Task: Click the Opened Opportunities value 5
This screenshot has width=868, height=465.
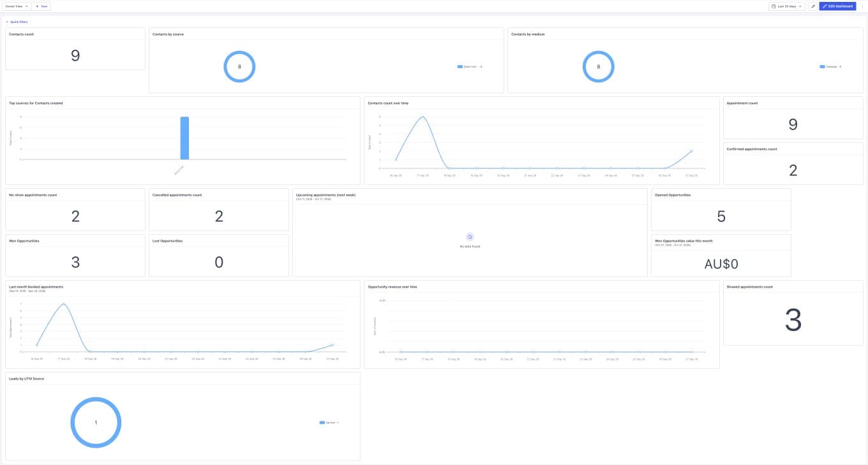Action: 721,216
